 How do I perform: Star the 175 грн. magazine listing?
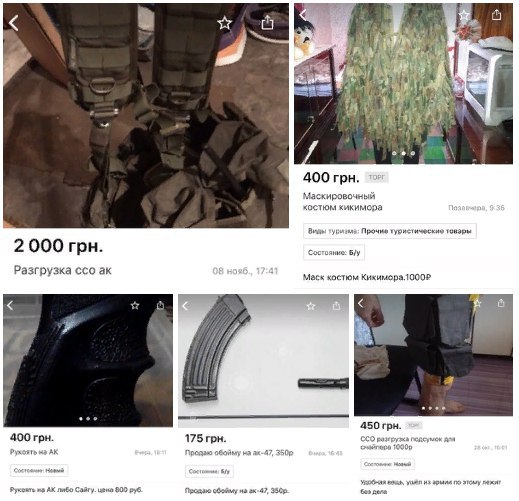pos(311,306)
